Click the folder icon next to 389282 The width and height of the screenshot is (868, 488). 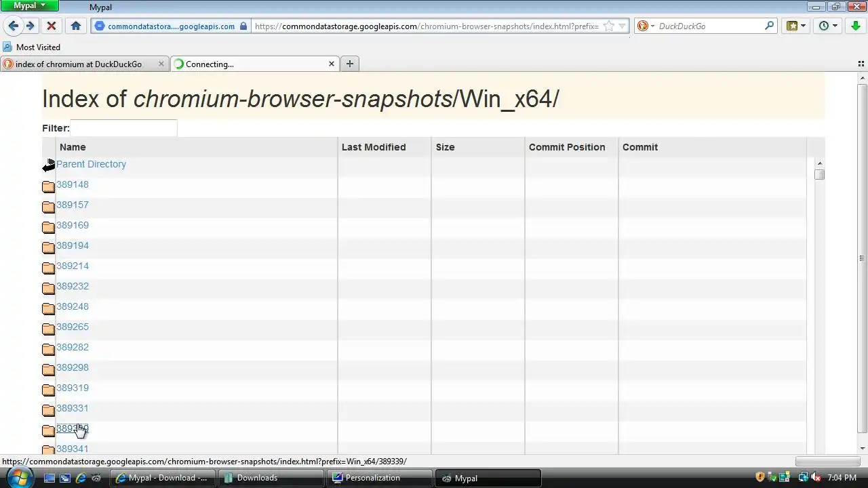tap(49, 349)
